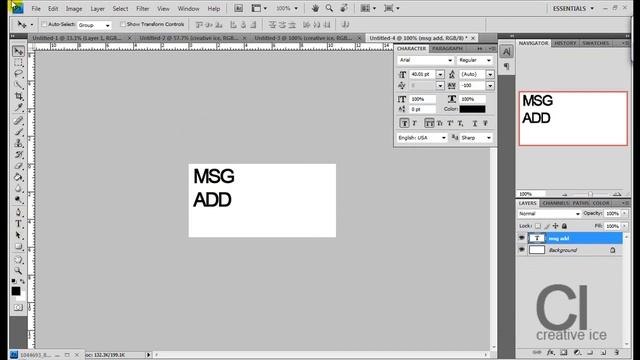Open the Paragraph panel dock icon
The height and width of the screenshot is (360, 640).
[507, 66]
